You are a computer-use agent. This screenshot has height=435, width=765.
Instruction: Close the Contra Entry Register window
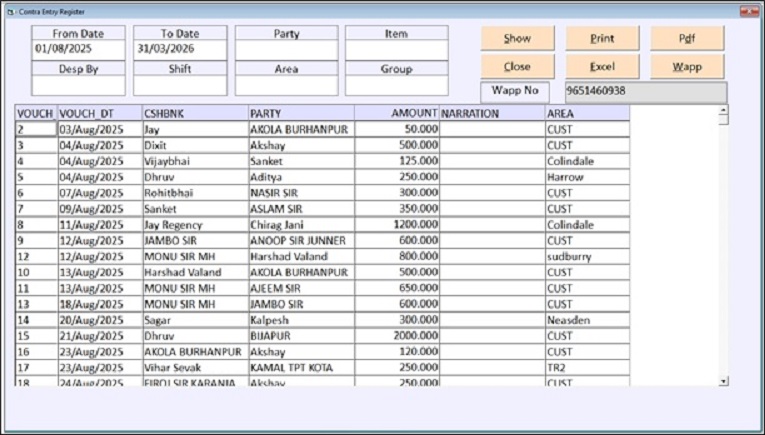pyautogui.click(x=749, y=11)
